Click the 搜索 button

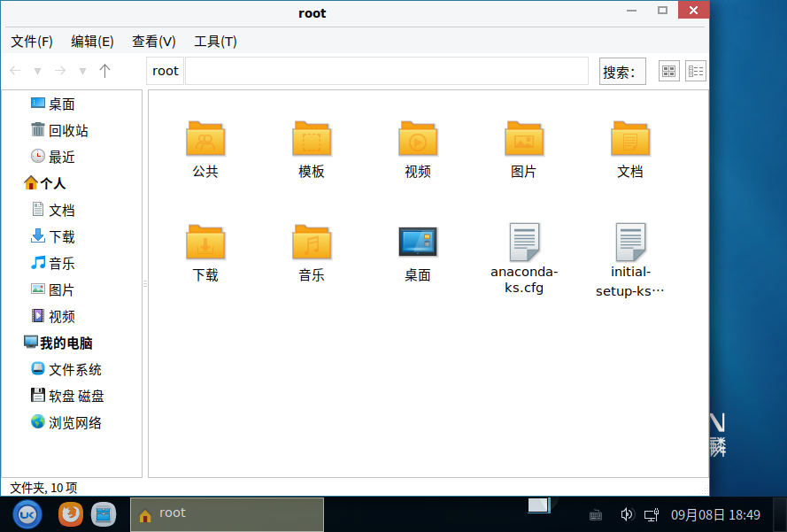[x=622, y=72]
